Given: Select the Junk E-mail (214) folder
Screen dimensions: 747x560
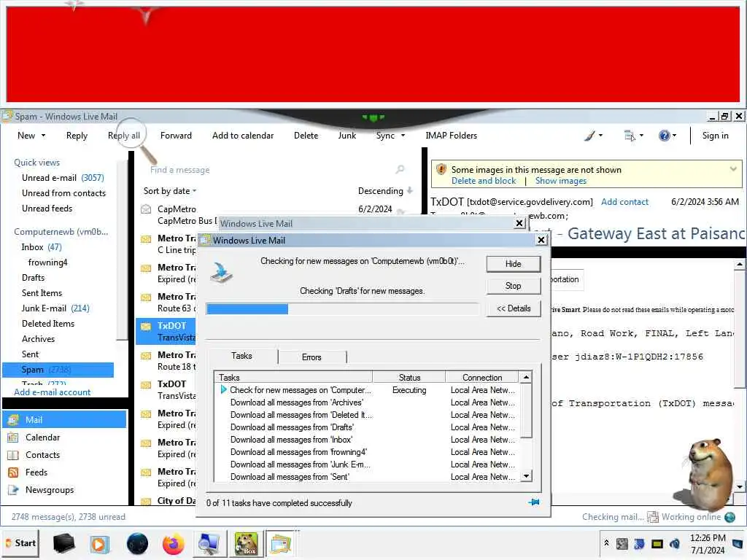Looking at the screenshot, I should pos(55,308).
